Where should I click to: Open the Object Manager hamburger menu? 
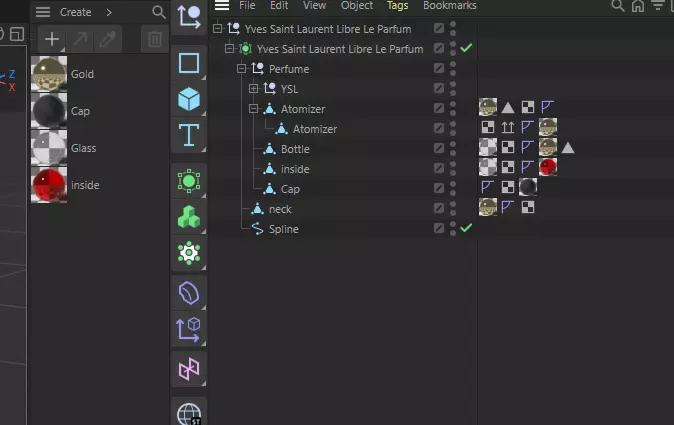click(222, 5)
